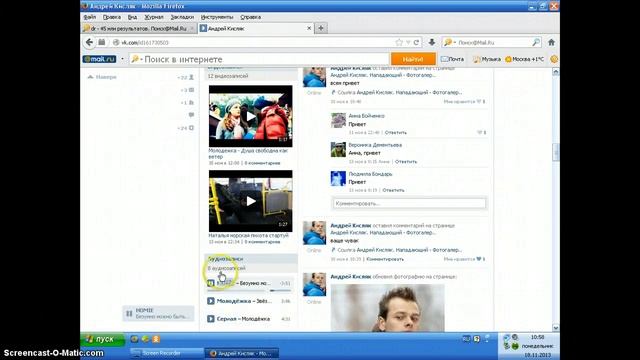This screenshot has height=360, width=640.
Task: Pause the mini player in the left sidebar
Action: (129, 313)
